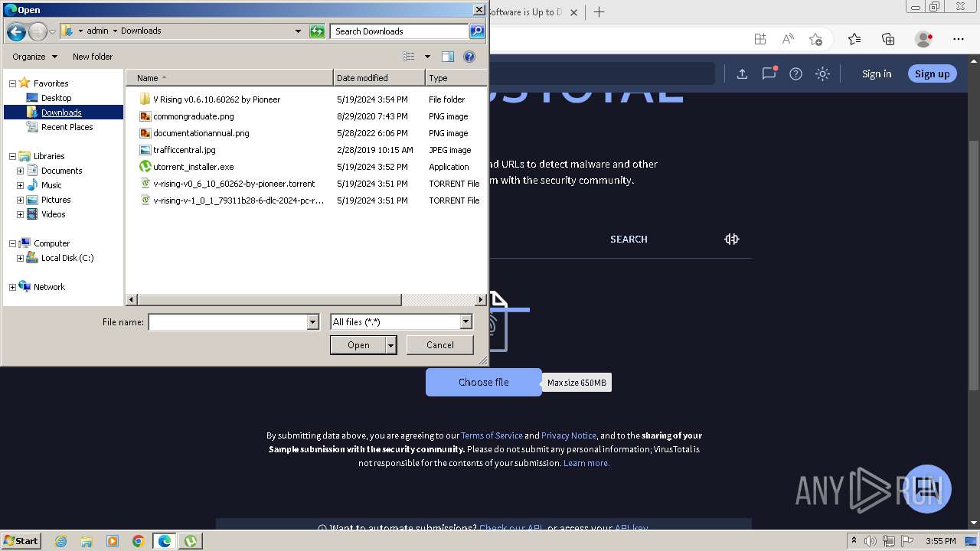This screenshot has height=551, width=980.
Task: Select V Rising v0.6.10.60262 folder
Action: point(217,99)
